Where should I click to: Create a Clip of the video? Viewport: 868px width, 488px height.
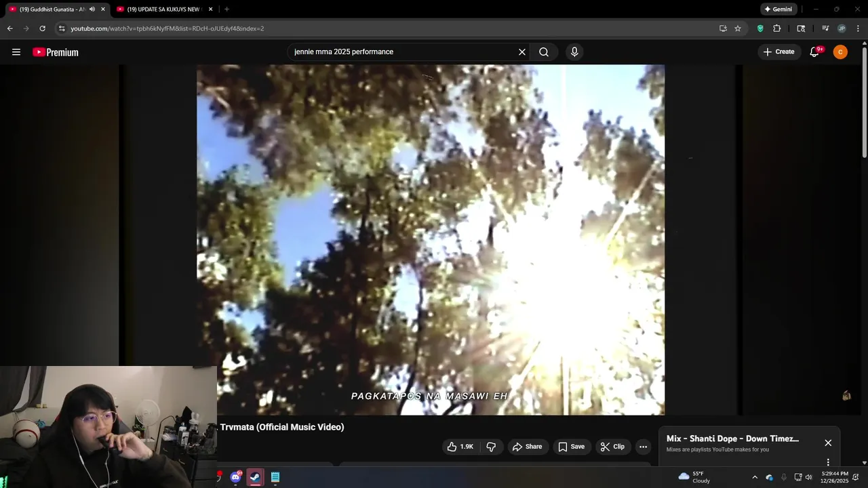click(612, 447)
